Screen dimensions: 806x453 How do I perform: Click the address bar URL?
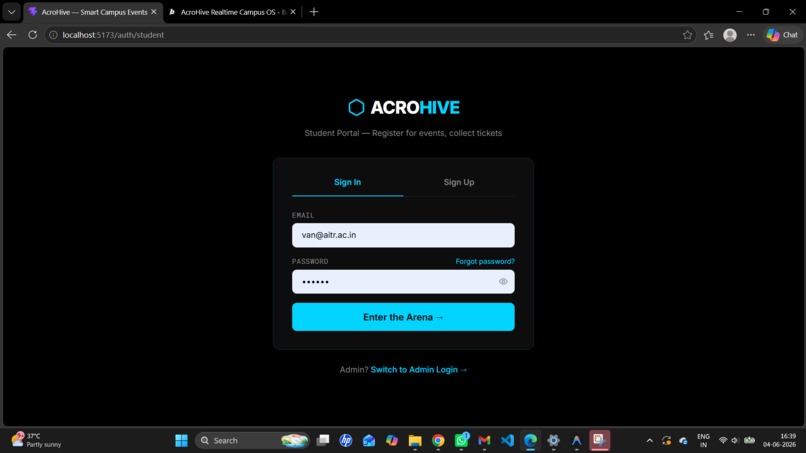tap(113, 35)
